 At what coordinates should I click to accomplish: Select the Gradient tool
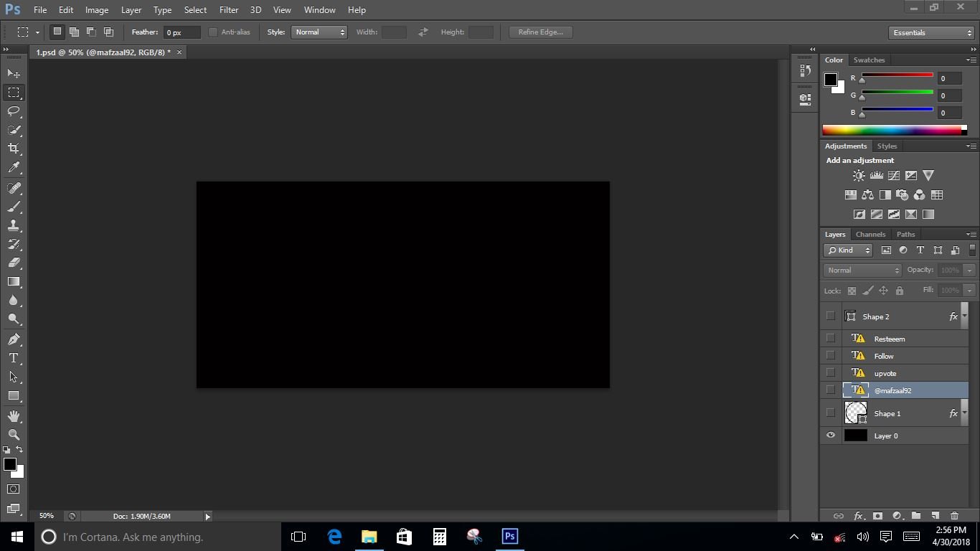[14, 281]
